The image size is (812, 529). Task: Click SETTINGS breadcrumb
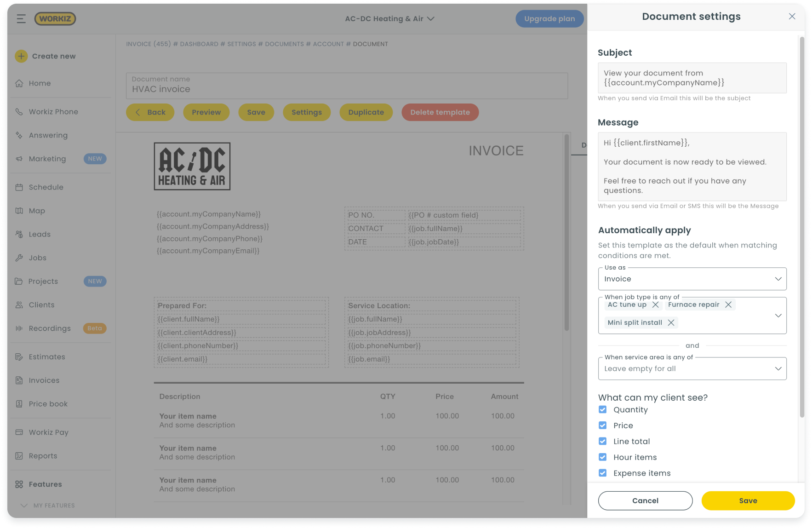[241, 44]
